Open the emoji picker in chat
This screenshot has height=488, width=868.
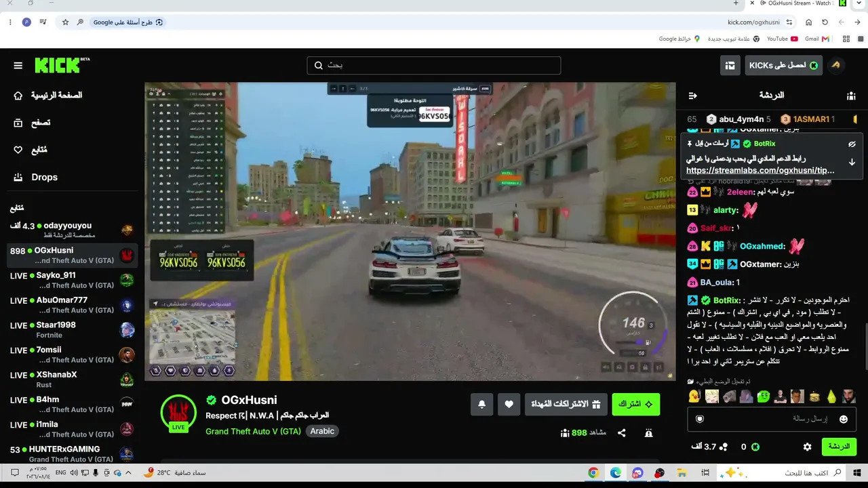tap(844, 419)
